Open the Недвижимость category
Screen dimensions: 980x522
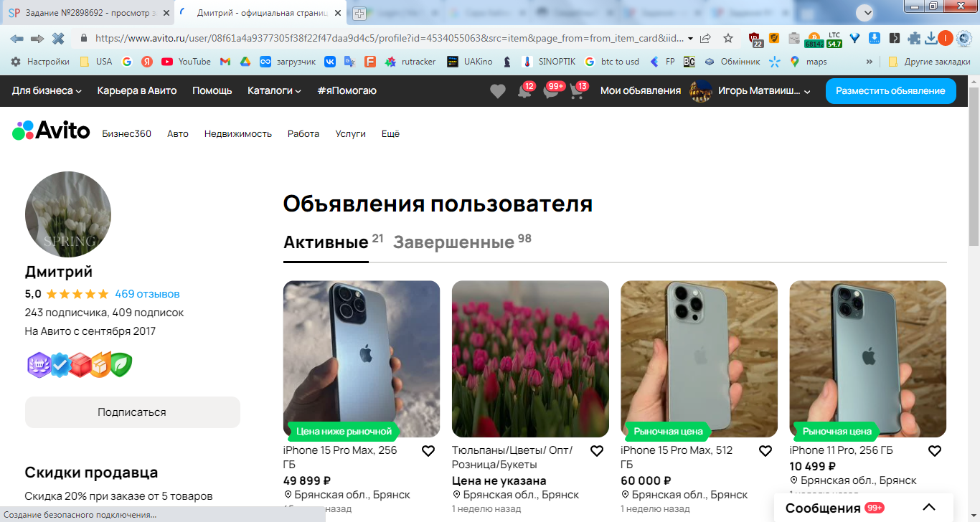click(x=238, y=133)
